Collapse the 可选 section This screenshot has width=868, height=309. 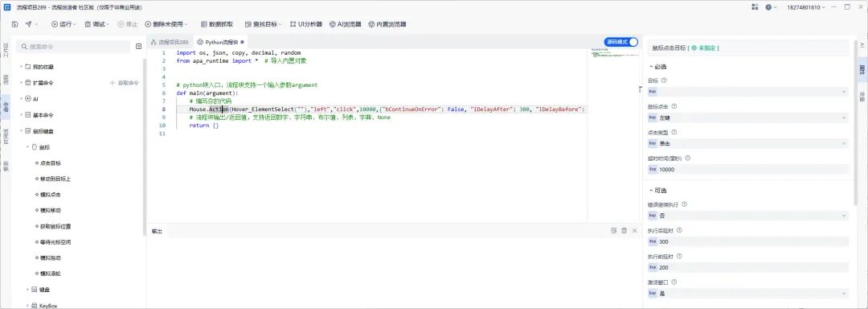click(x=651, y=190)
